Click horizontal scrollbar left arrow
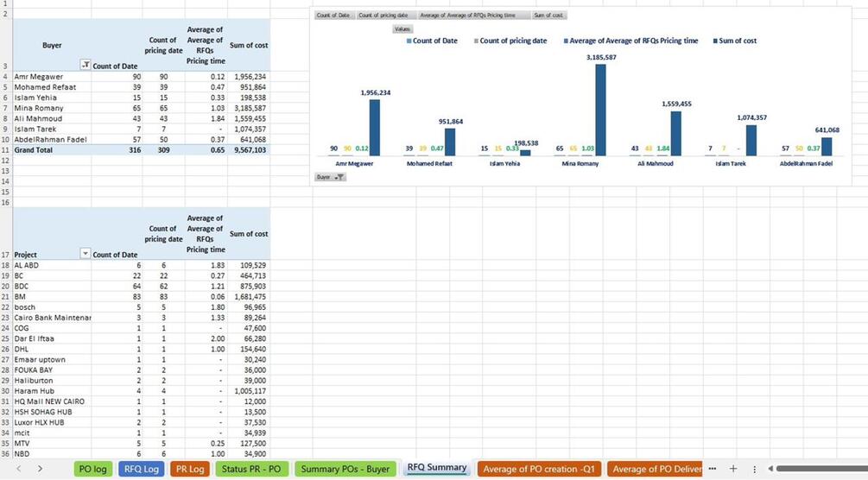The width and height of the screenshot is (868, 480). [770, 469]
